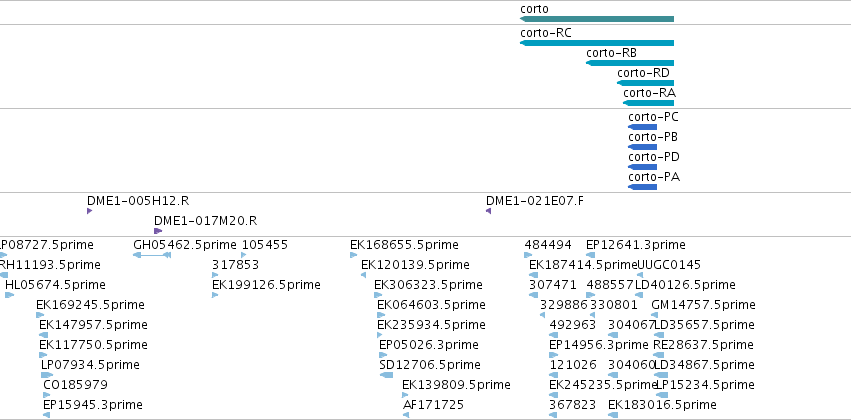Select the EK169245.5prime EST label
Image resolution: width=851 pixels, height=420 pixels.
tap(90, 305)
